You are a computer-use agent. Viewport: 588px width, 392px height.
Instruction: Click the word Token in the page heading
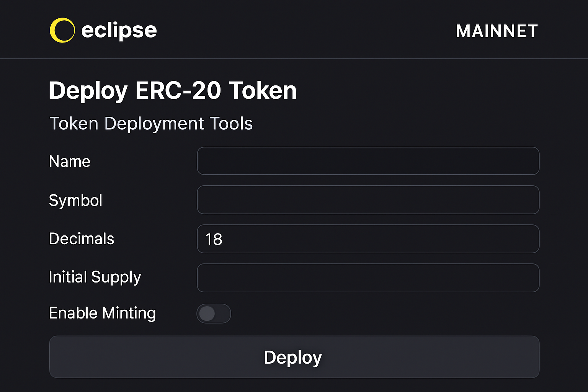263,91
